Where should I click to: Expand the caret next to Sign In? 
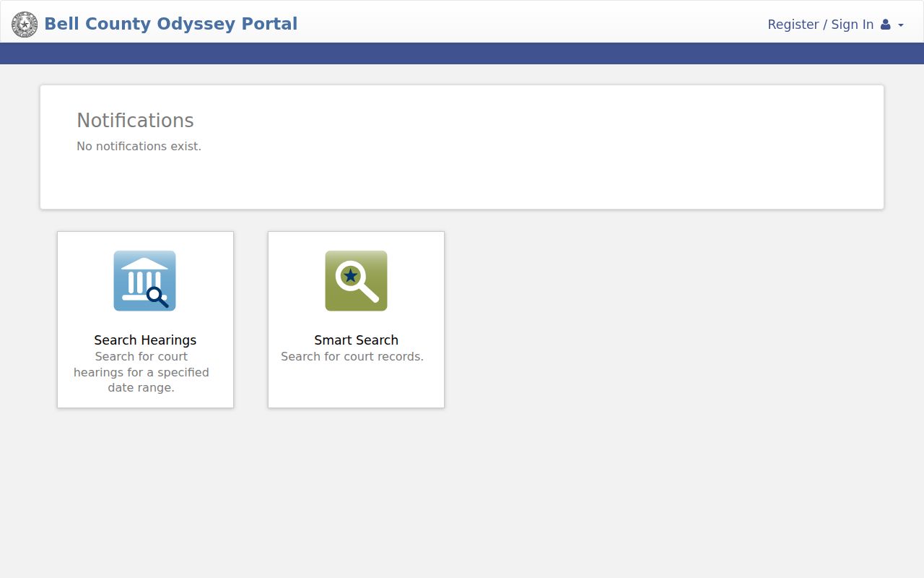[x=901, y=25]
